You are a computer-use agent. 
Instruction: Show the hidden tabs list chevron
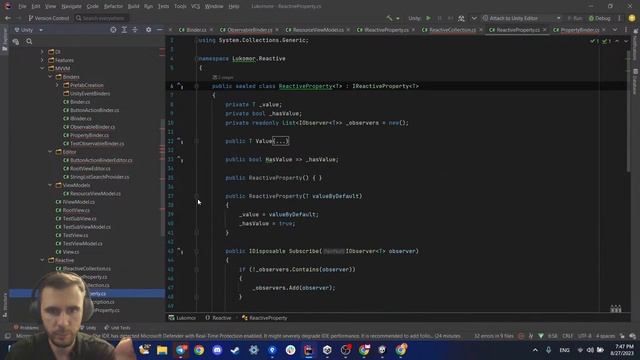coord(615,30)
